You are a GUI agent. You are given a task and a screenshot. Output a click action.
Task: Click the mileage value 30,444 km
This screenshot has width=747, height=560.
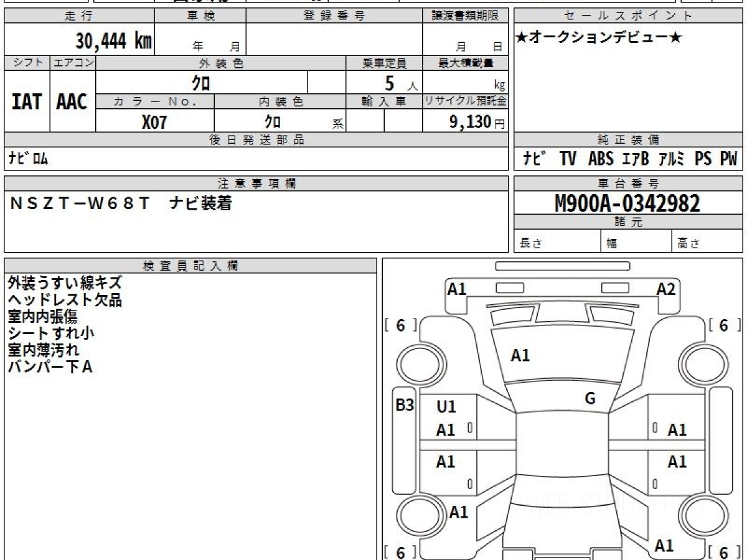113,41
